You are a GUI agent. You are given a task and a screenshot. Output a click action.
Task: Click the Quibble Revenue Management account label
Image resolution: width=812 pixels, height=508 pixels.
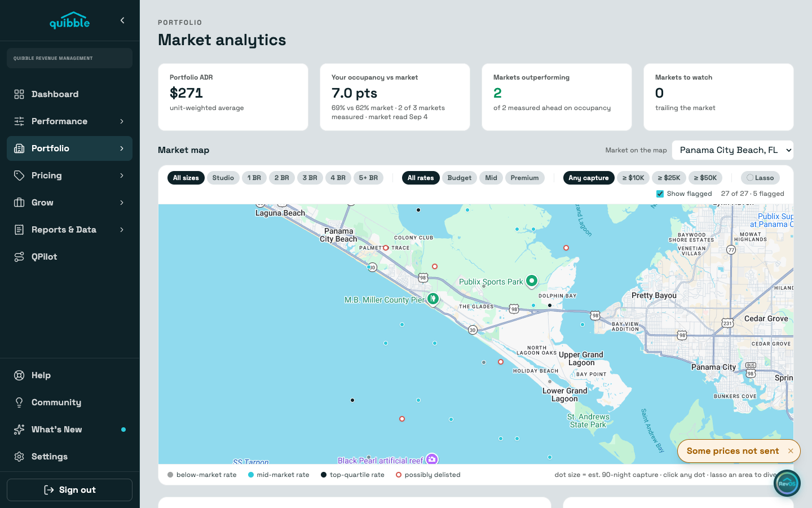click(69, 58)
